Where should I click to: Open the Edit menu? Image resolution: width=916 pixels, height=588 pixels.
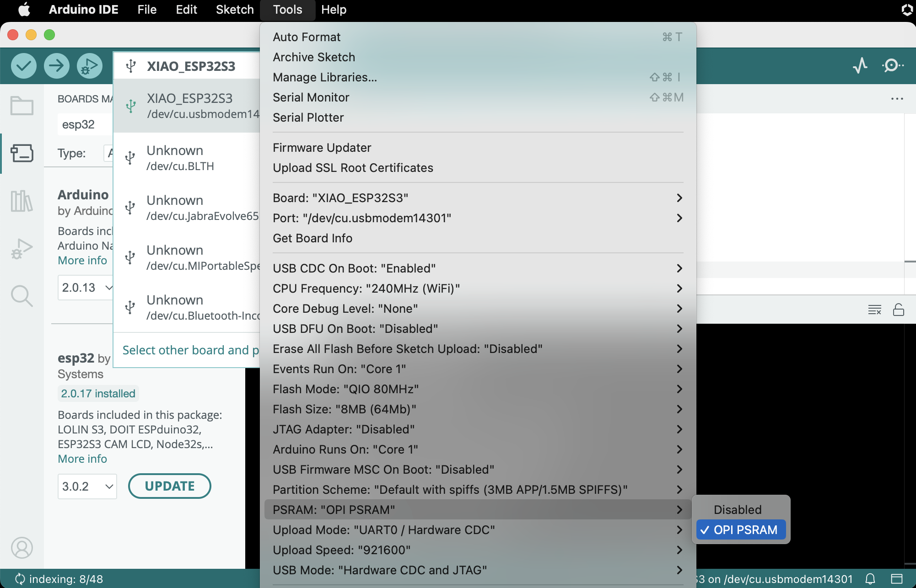(x=186, y=10)
